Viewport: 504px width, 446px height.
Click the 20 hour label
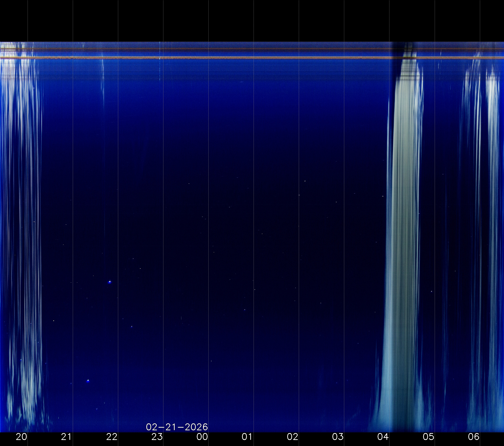tap(21, 437)
